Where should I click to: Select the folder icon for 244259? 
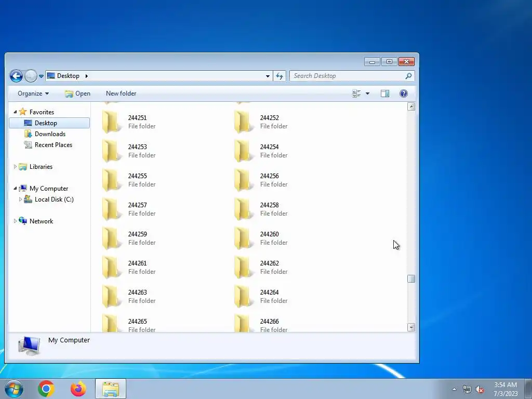click(112, 238)
